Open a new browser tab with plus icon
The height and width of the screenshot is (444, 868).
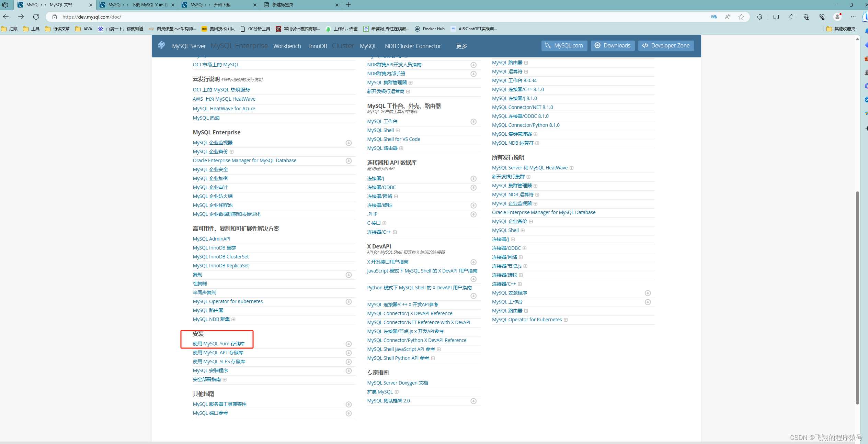pos(348,5)
